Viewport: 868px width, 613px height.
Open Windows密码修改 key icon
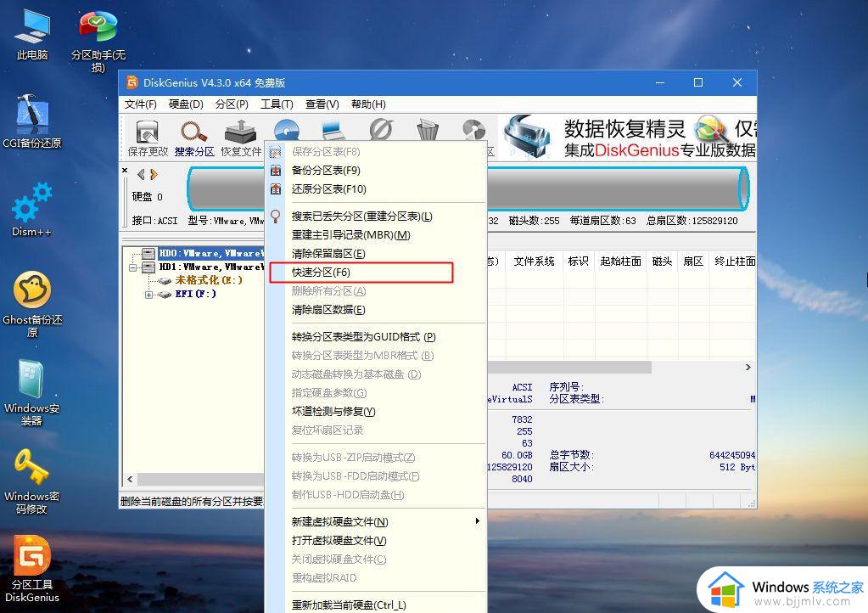(x=32, y=481)
